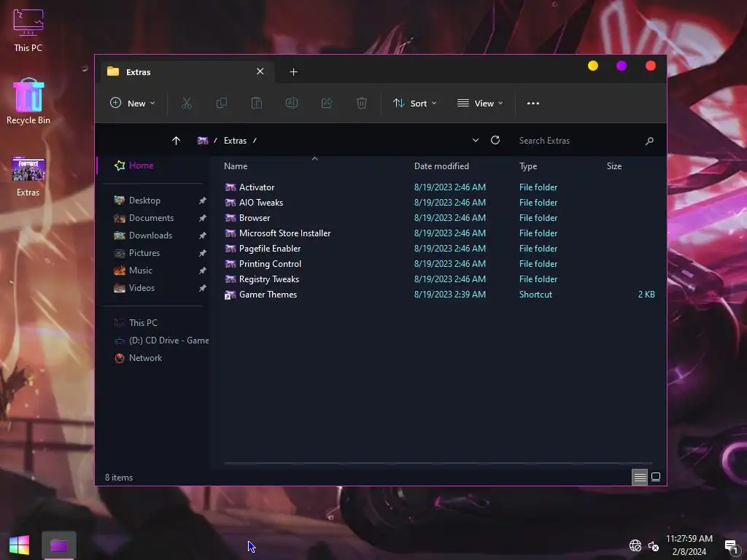The image size is (747, 560).
Task: Select Recycle Bin desktop icon
Action: click(28, 101)
